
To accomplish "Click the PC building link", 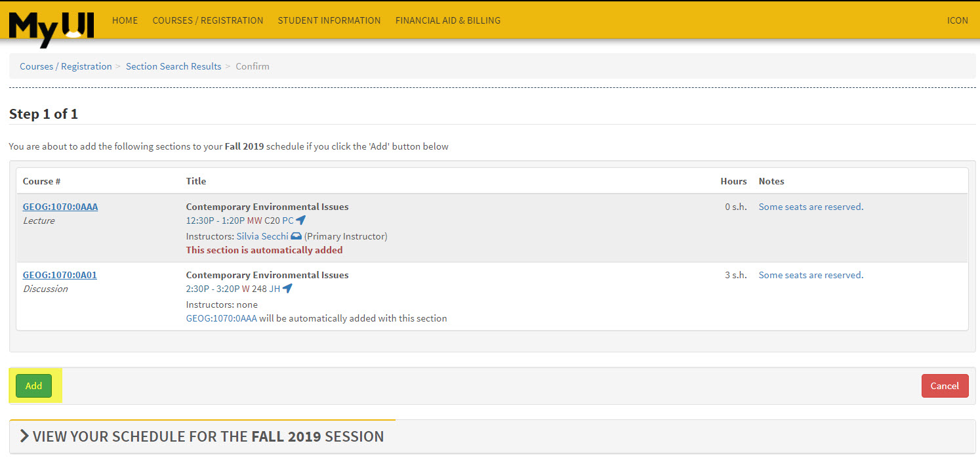I will tap(288, 221).
